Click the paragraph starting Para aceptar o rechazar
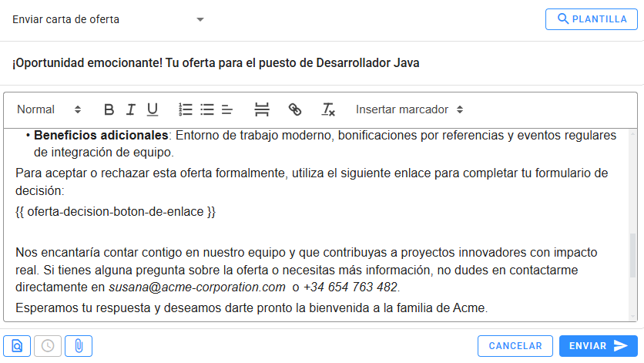Image resolution: width=644 pixels, height=363 pixels. tap(312, 182)
